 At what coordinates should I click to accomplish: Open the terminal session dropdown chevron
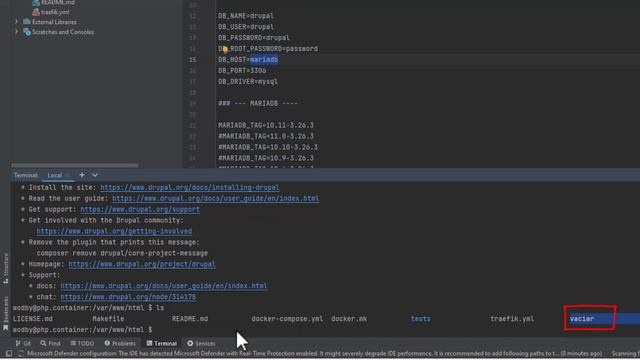(95, 175)
